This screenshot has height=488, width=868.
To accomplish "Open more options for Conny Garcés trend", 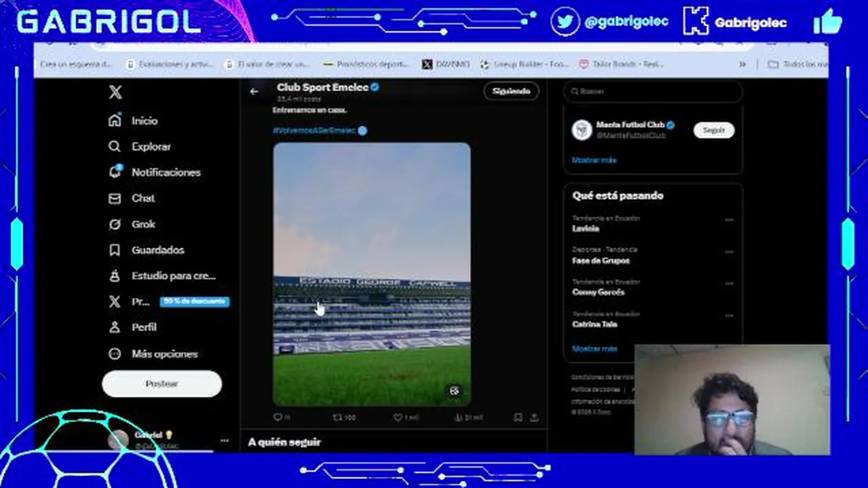I will (729, 283).
